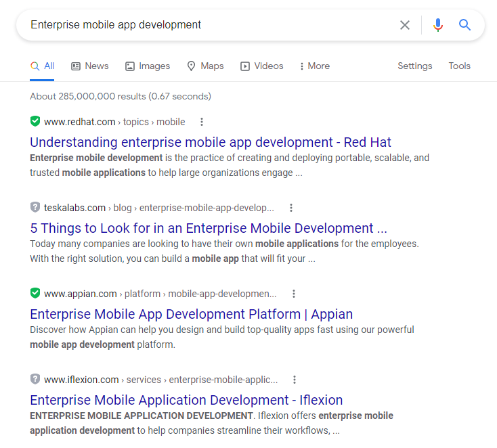Click the gray shield icon beside teskalabs.com
Viewport: 497px width, 448px height.
(35, 207)
